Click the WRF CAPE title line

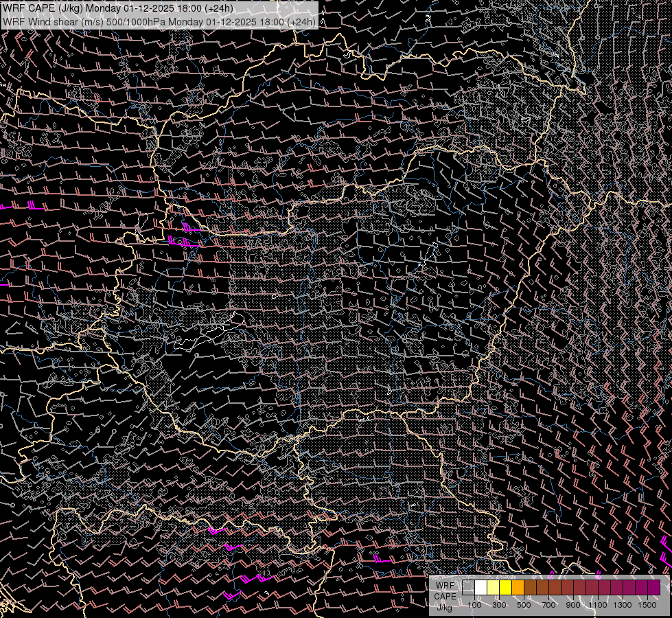[x=118, y=8]
